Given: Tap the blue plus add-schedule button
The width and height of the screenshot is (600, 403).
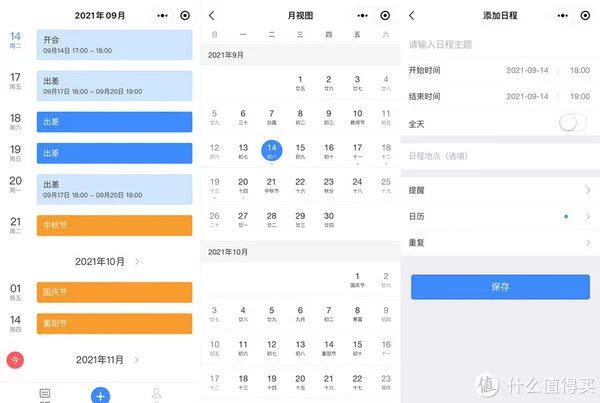Looking at the screenshot, I should click(100, 396).
